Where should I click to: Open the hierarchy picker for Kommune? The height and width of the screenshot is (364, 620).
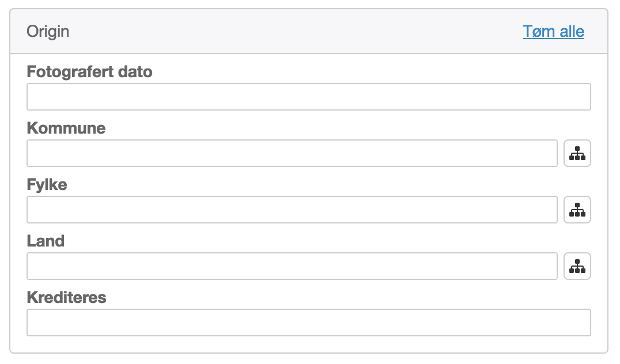[x=577, y=153]
